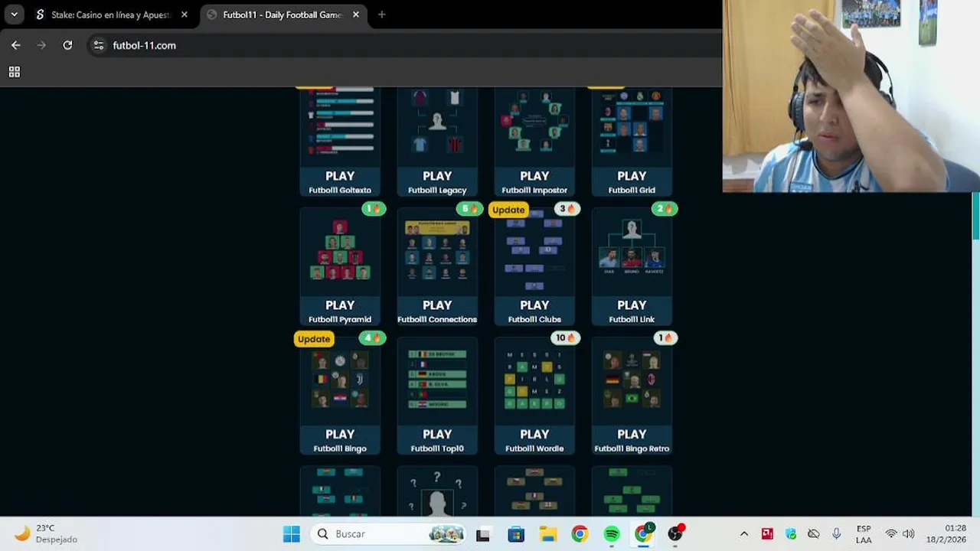The height and width of the screenshot is (551, 980).
Task: Click the Update badge on Bingo card
Action: (314, 339)
